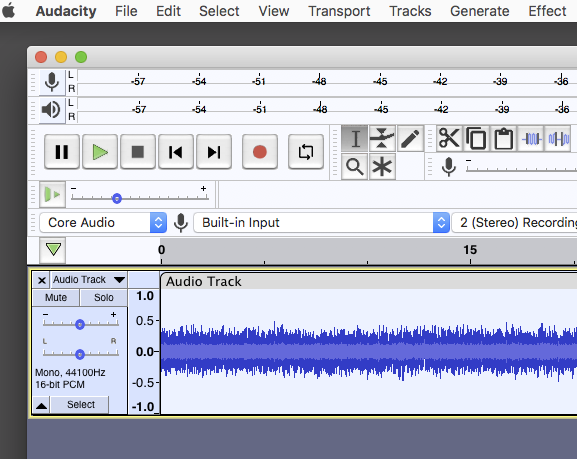Click the timeline ruler at 15
Image resolution: width=577 pixels, height=459 pixels.
(x=470, y=250)
